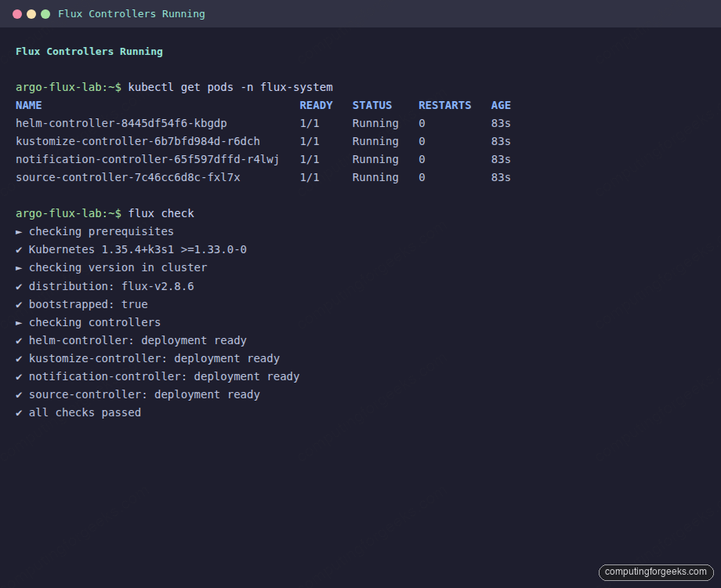Select pod name notification-controller-65f597dffd-r4lwj
The image size is (721, 588).
147,159
